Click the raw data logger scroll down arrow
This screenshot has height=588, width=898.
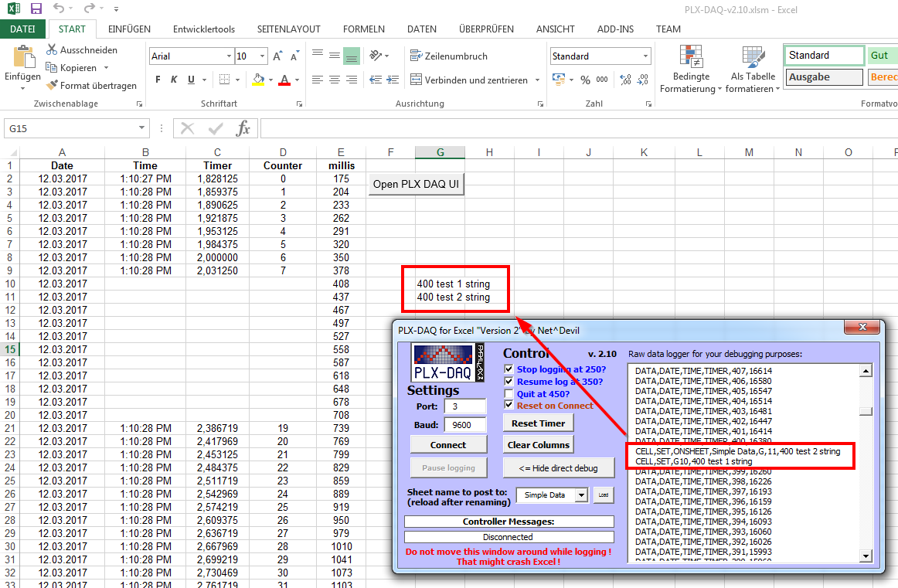click(x=866, y=556)
